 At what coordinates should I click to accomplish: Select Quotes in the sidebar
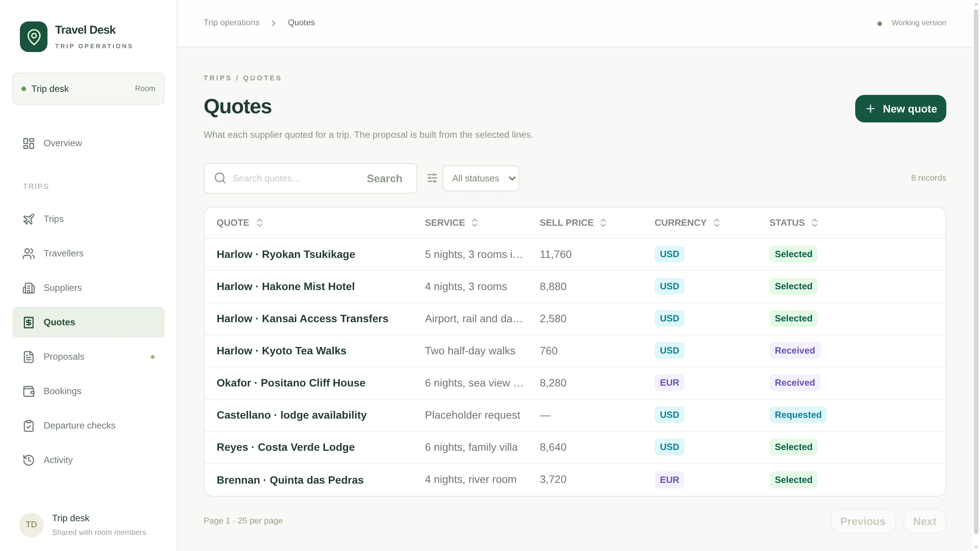pos(88,322)
